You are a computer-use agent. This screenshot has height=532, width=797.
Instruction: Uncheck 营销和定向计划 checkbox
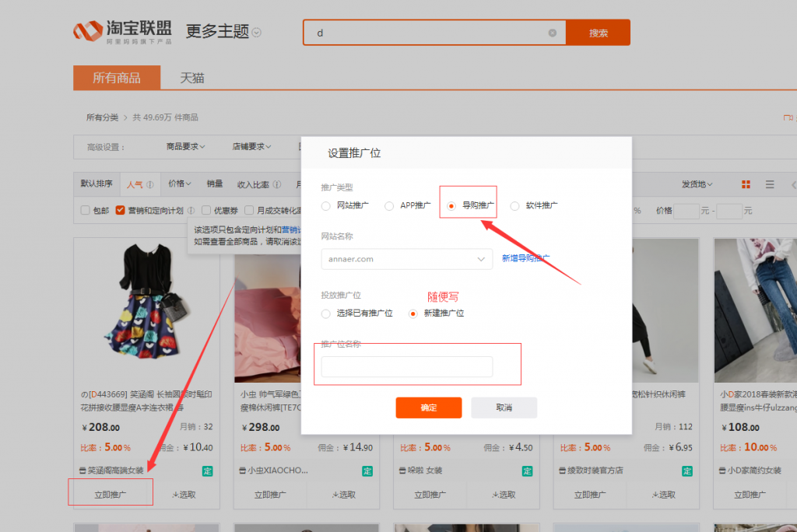pyautogui.click(x=120, y=210)
